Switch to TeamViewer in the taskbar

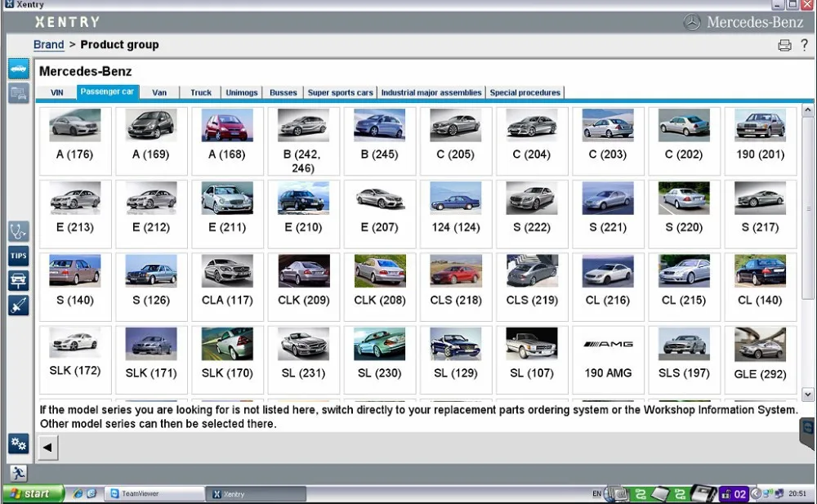[x=154, y=493]
